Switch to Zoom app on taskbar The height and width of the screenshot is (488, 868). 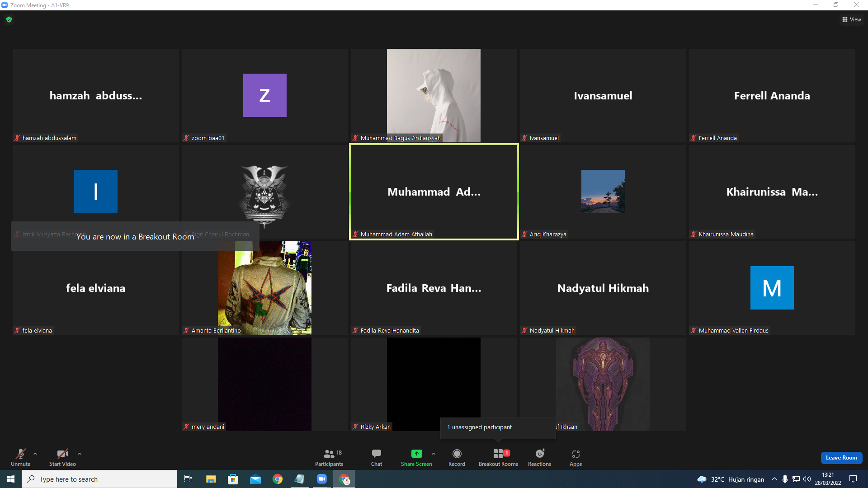tap(321, 479)
